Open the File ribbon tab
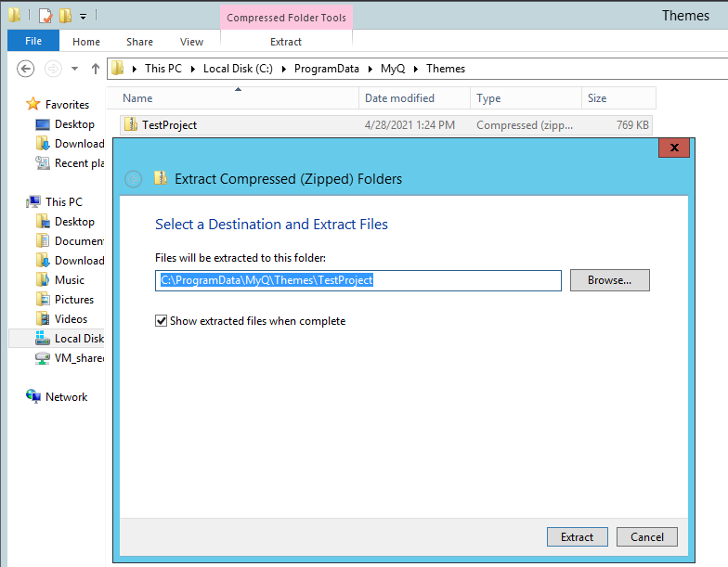The height and width of the screenshot is (567, 728). [33, 41]
